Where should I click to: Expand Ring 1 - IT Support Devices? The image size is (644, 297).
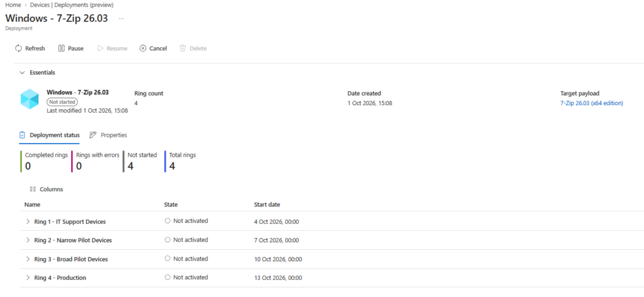click(x=28, y=221)
